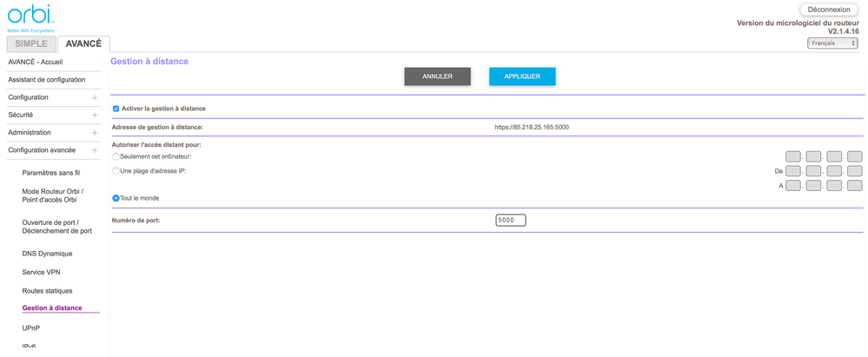This screenshot has height=357, width=868.
Task: Open Routes statiques page
Action: [47, 291]
